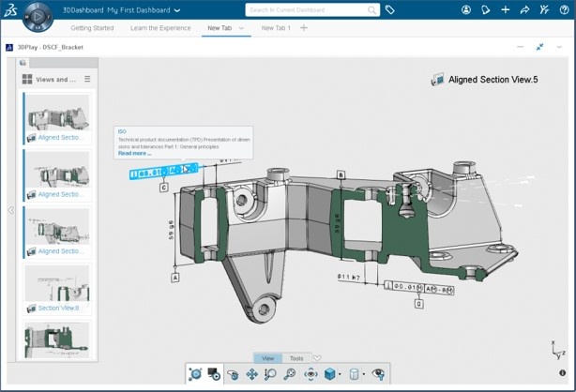Open first Aligned Section thumbnail

point(57,118)
